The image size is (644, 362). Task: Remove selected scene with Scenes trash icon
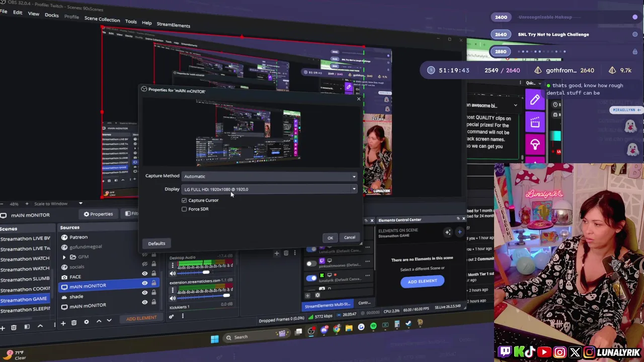pos(14,327)
